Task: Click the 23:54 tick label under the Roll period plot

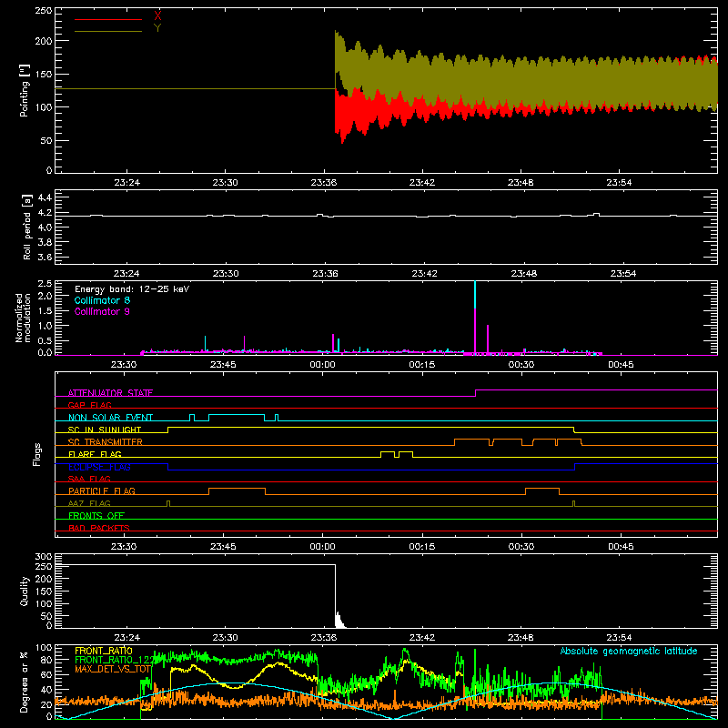Action: point(623,274)
